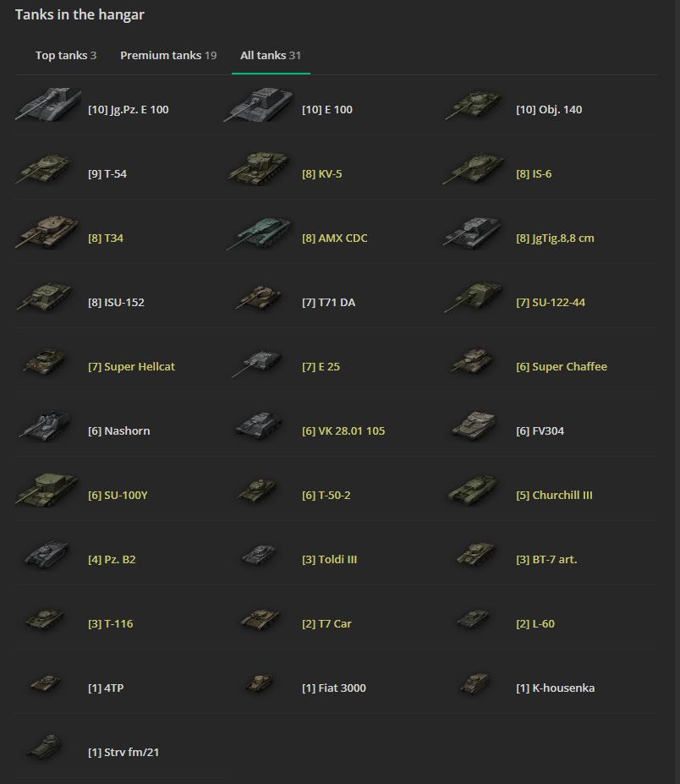This screenshot has width=680, height=784.
Task: Open the SU-100Y tank thumbnail
Action: [47, 490]
